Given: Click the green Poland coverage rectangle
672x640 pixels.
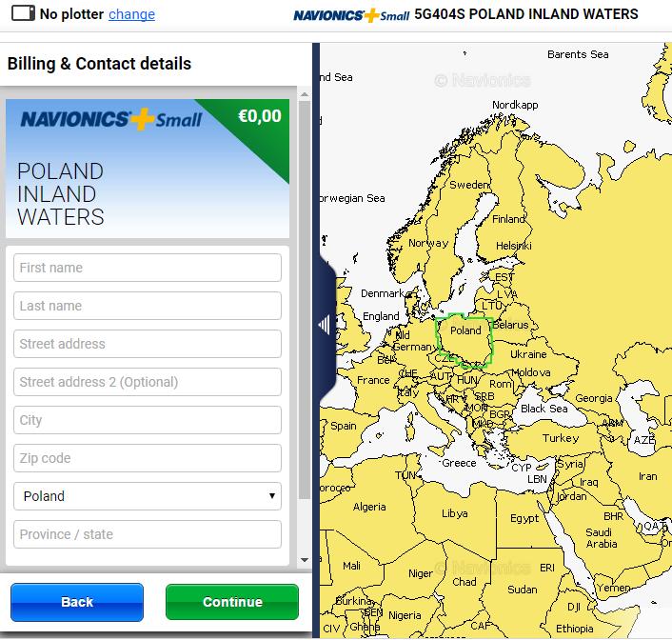Looking at the screenshot, I should [x=464, y=341].
